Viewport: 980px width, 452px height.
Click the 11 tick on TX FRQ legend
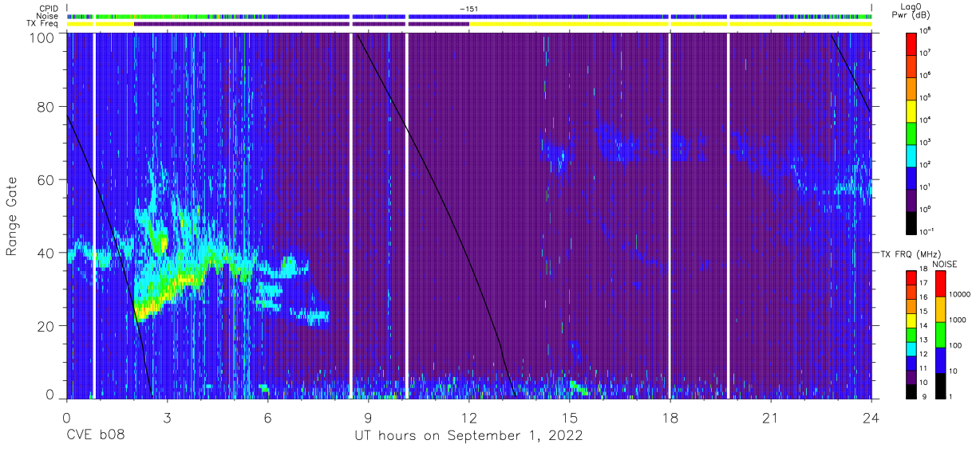click(x=924, y=369)
